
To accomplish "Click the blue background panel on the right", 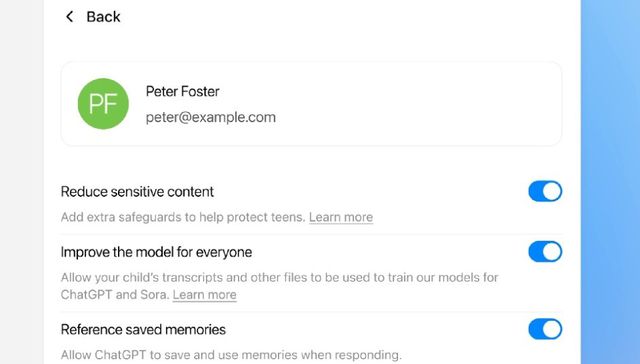I will coord(610,182).
